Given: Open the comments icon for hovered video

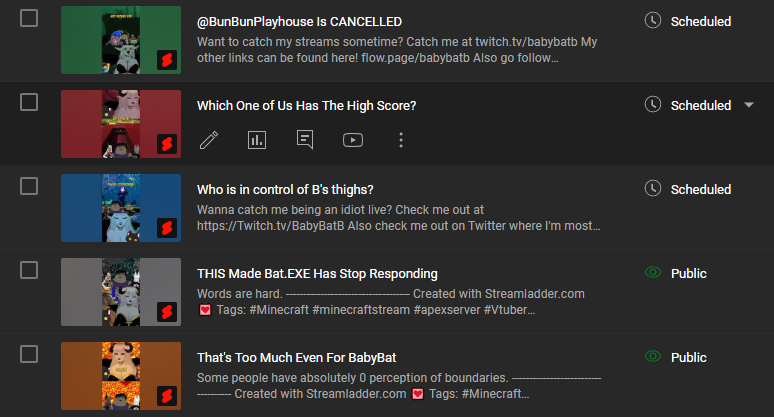Looking at the screenshot, I should coord(305,140).
